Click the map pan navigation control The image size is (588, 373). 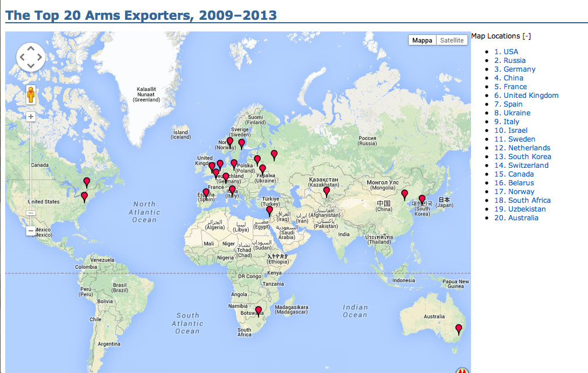[x=31, y=57]
